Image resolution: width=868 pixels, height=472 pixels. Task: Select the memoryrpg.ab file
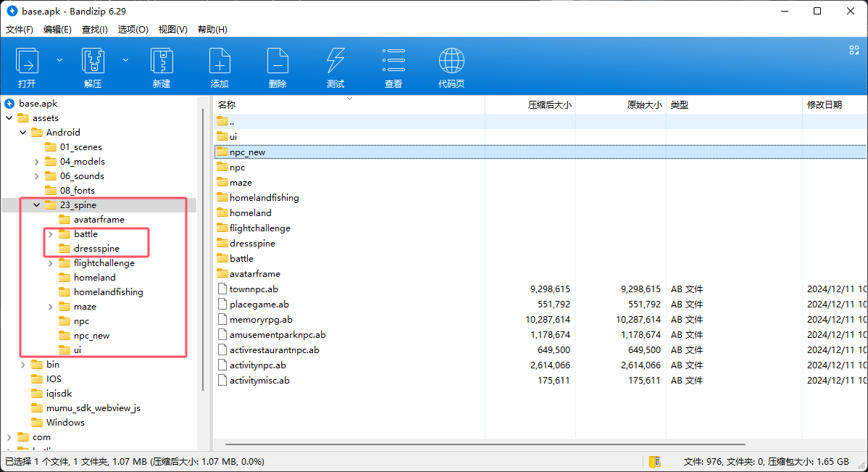click(541, 320)
